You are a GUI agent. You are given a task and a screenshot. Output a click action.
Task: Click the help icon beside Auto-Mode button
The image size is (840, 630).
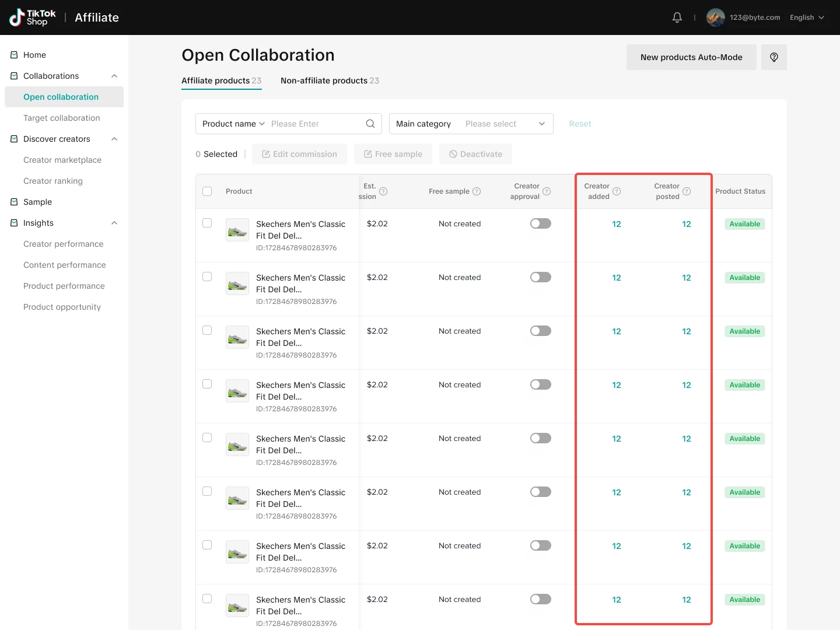click(773, 57)
